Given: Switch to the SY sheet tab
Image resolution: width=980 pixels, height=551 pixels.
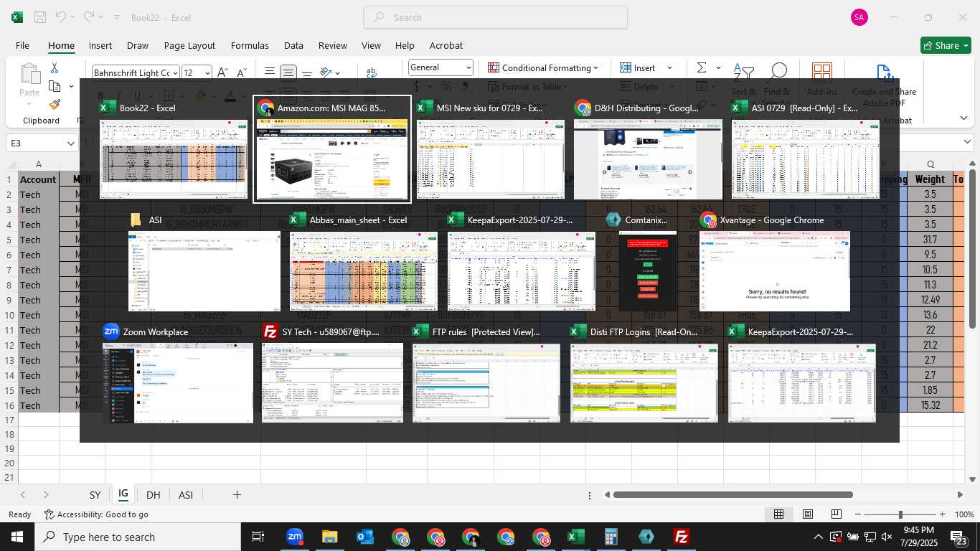Looking at the screenshot, I should [95, 495].
